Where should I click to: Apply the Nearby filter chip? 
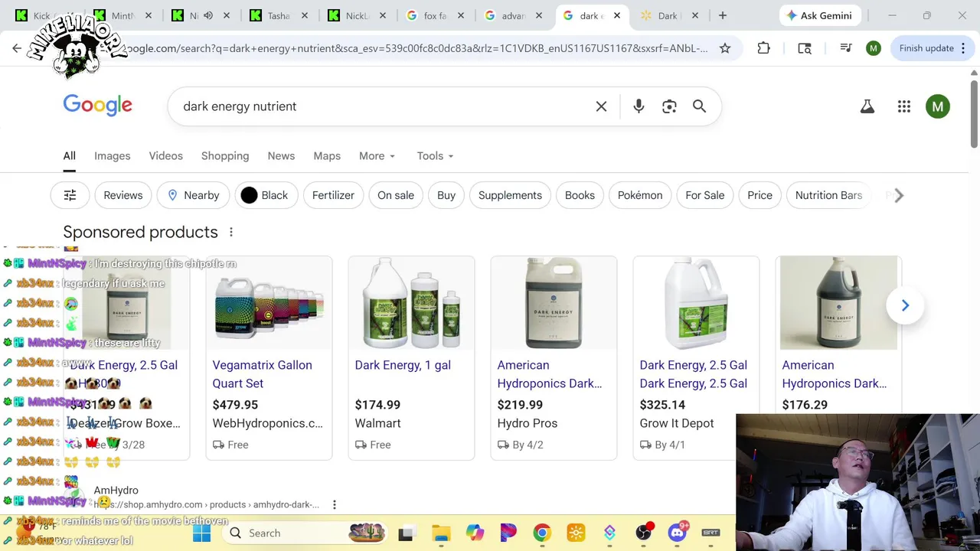click(193, 195)
